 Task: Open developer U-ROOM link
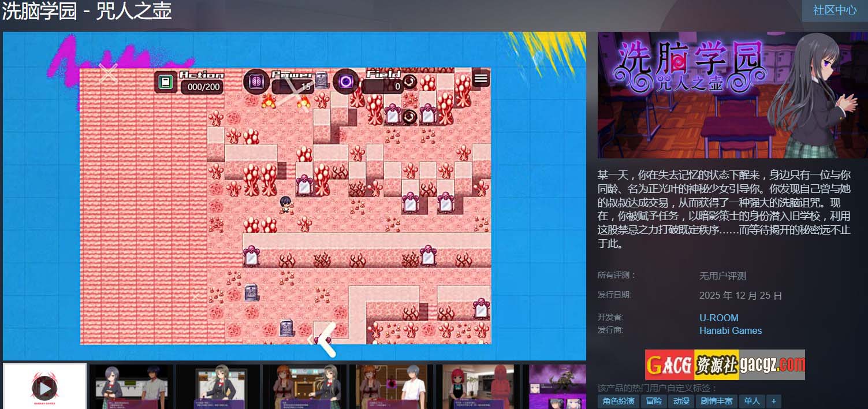(718, 318)
